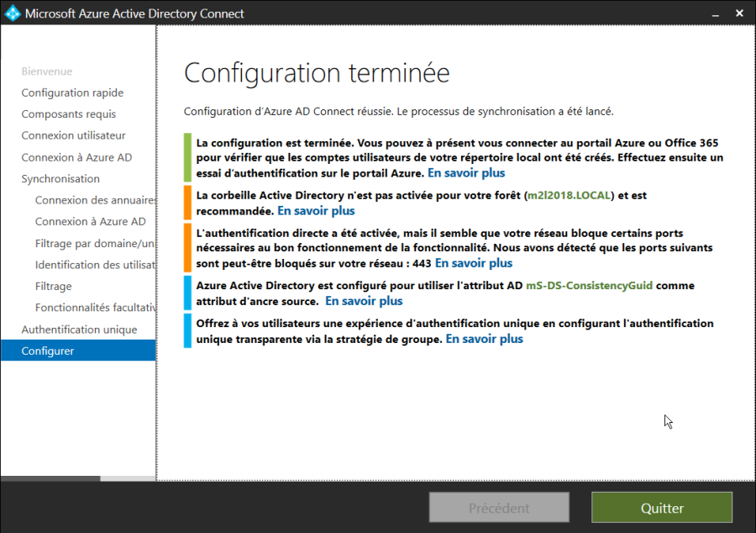Open Fonctionnalités facultatives sub-step

[95, 308]
